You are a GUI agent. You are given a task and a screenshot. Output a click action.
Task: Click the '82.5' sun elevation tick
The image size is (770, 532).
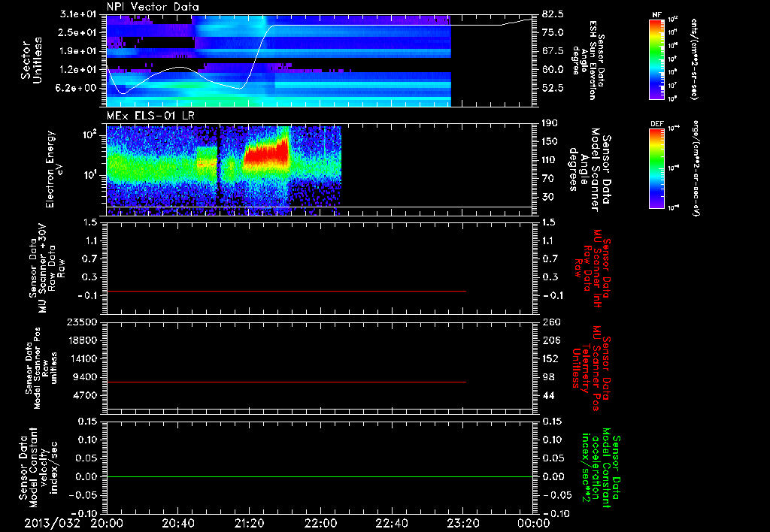pos(553,14)
